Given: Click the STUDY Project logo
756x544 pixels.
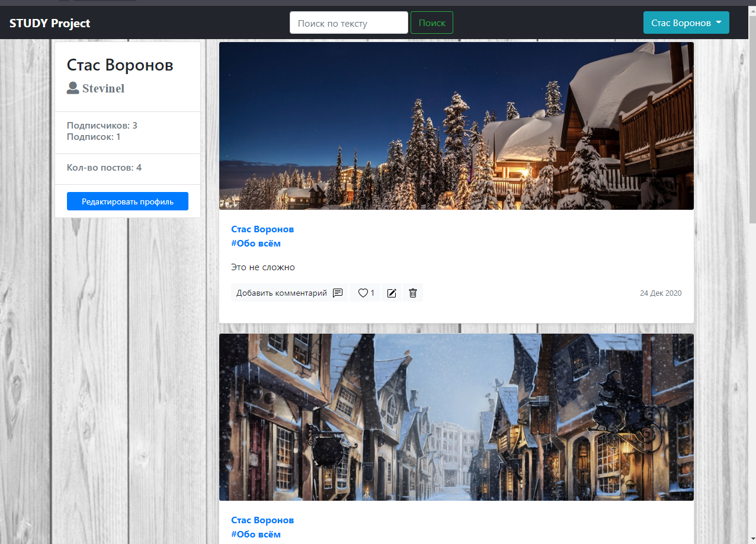Looking at the screenshot, I should (50, 23).
